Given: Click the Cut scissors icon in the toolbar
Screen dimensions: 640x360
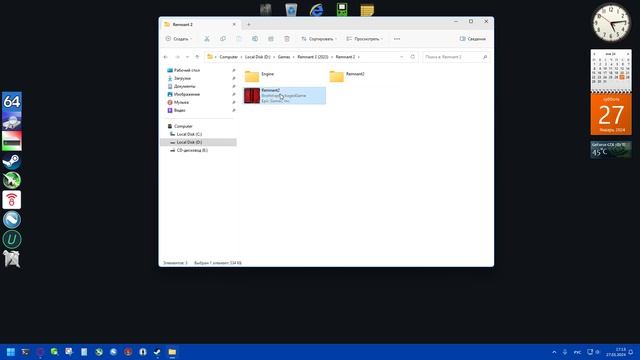Looking at the screenshot, I should pos(207,39).
